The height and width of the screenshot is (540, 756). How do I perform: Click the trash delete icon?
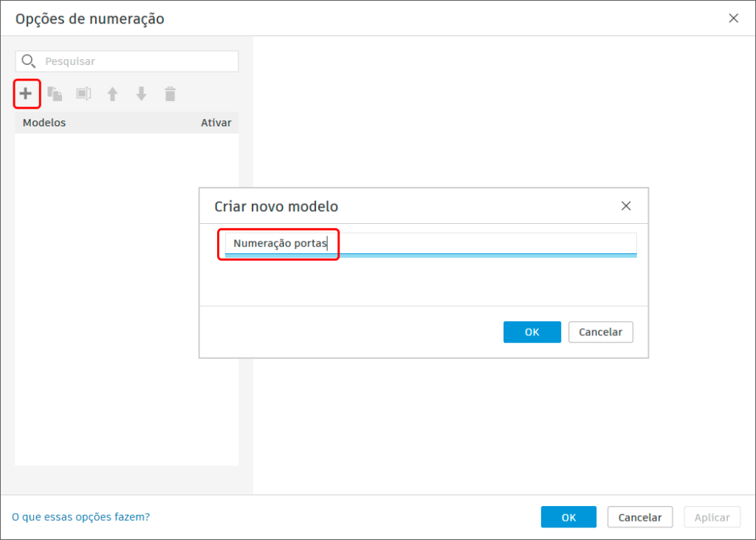point(170,94)
